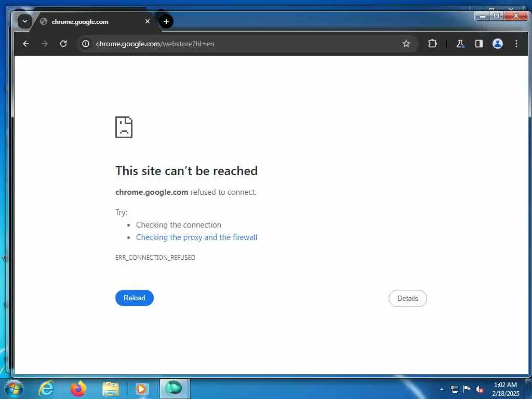
Task: Close the chrome.google.com tab
Action: click(x=147, y=21)
